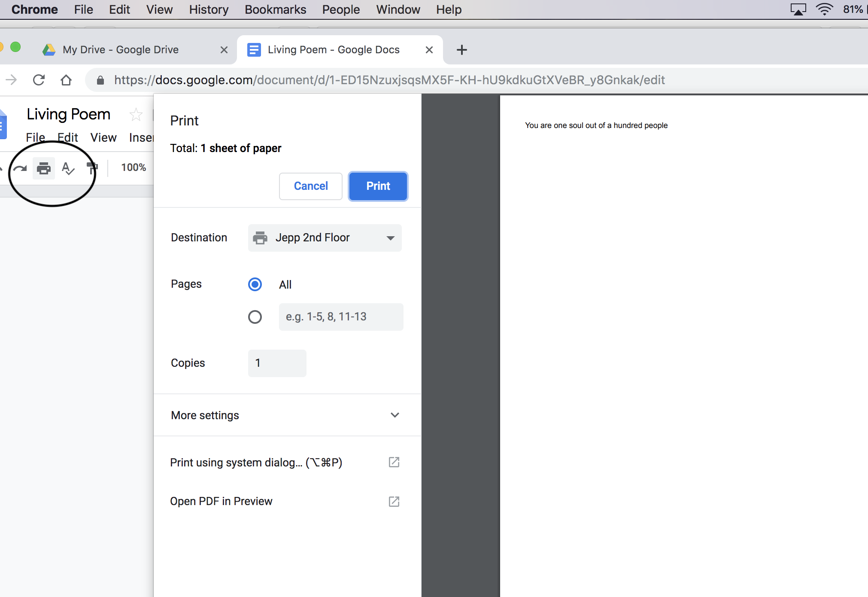Image resolution: width=868 pixels, height=597 pixels.
Task: Open PDF in Preview link
Action: (x=221, y=501)
